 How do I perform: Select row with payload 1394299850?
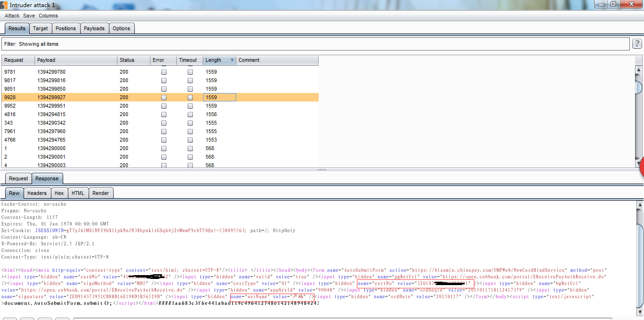tap(160, 89)
